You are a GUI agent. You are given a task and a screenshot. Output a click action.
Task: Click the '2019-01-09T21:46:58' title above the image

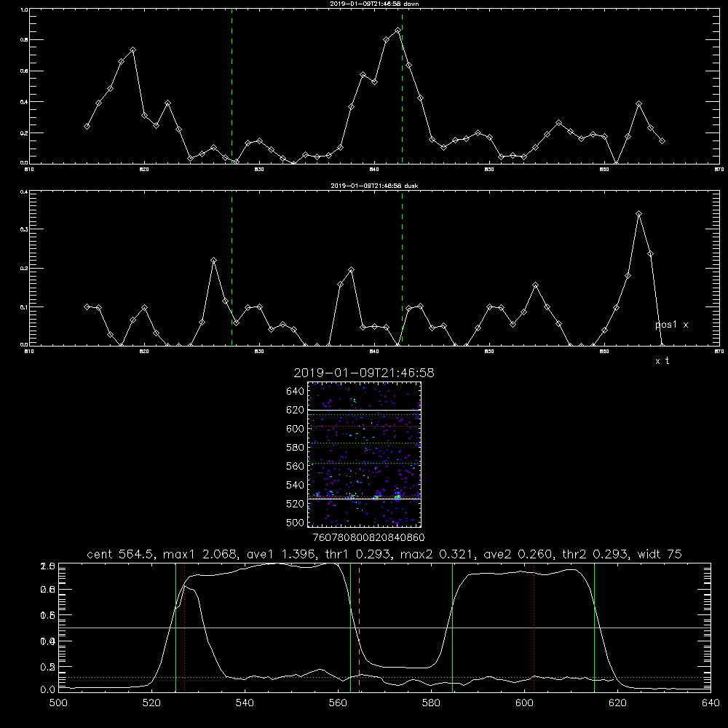click(x=364, y=373)
